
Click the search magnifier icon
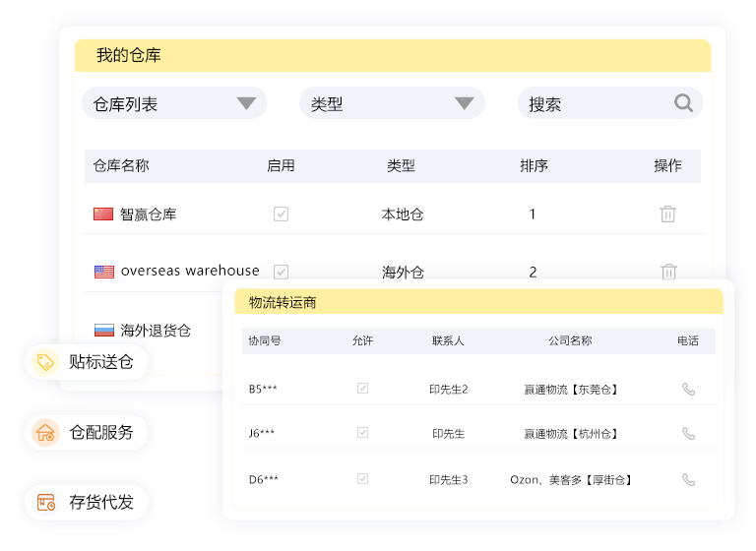(683, 103)
